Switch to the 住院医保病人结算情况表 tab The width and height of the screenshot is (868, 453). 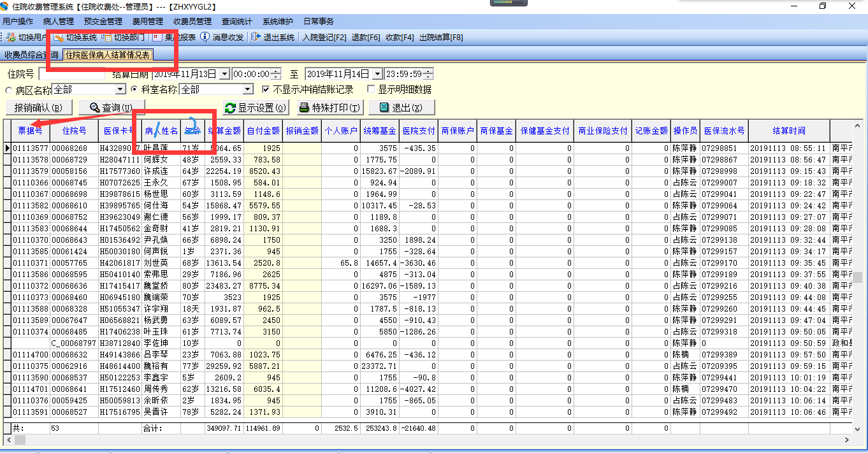(x=107, y=55)
